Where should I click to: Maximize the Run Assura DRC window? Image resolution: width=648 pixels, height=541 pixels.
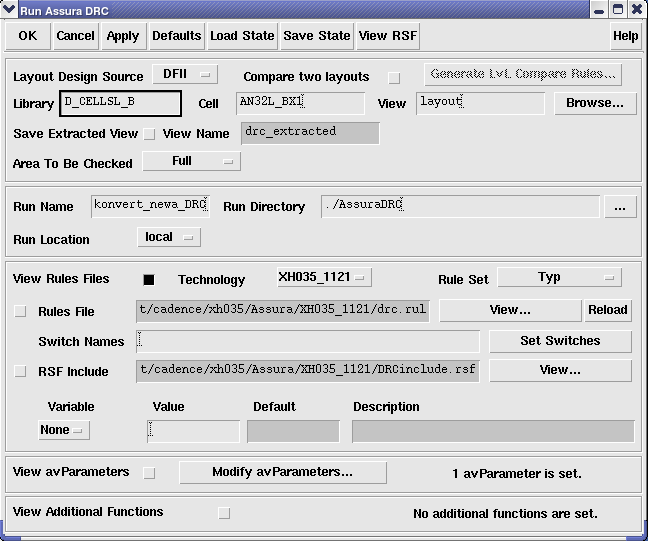(618, 10)
